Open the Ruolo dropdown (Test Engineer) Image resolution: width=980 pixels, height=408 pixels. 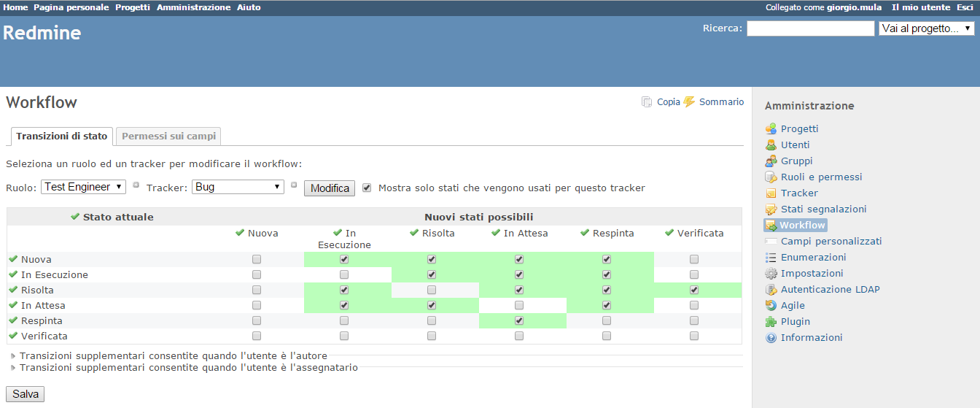click(84, 187)
